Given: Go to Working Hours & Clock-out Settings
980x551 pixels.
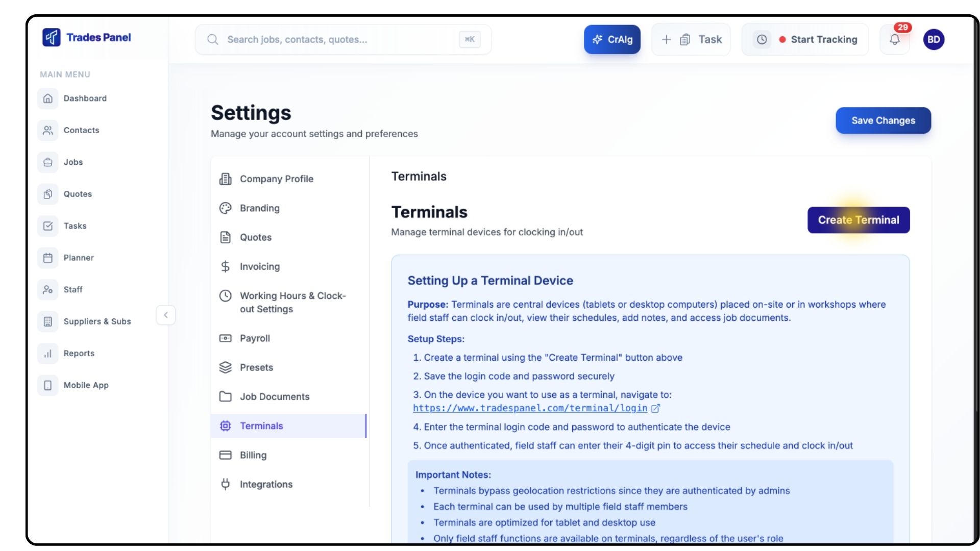Looking at the screenshot, I should tap(292, 302).
